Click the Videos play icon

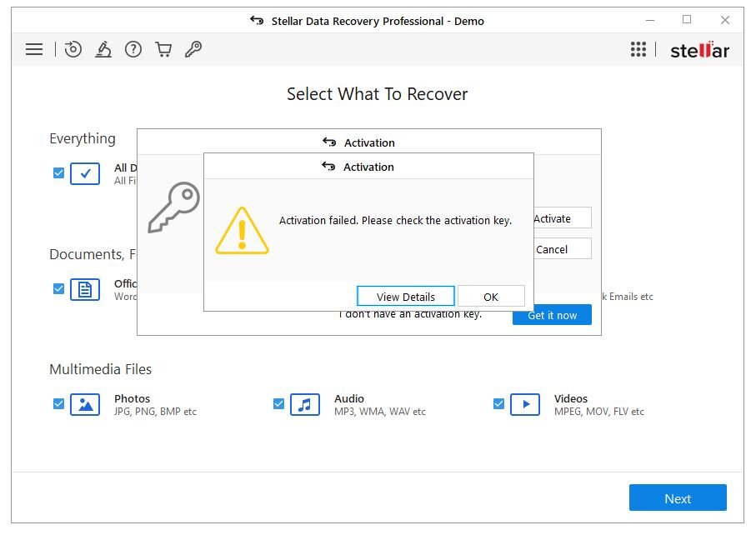tap(525, 405)
